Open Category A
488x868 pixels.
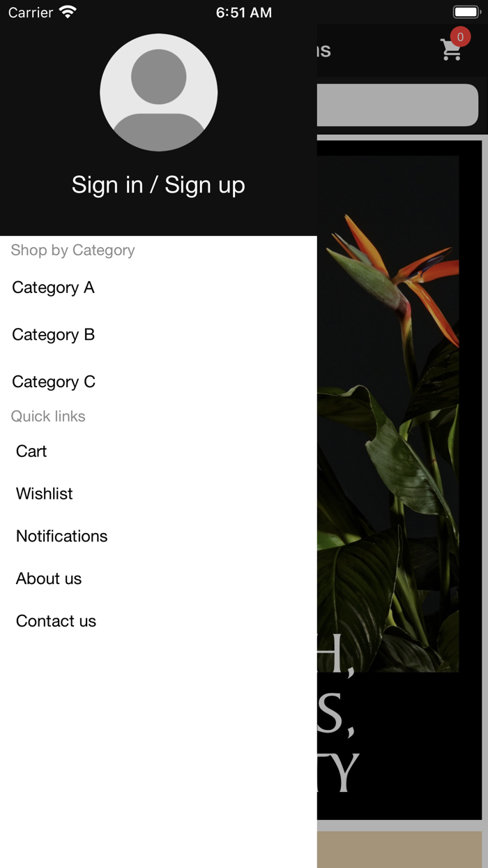(53, 287)
